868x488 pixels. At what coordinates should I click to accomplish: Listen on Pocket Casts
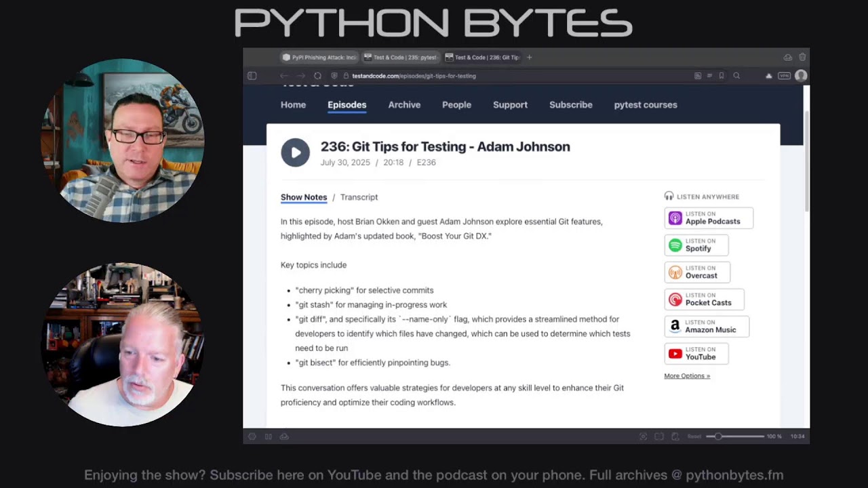(704, 299)
